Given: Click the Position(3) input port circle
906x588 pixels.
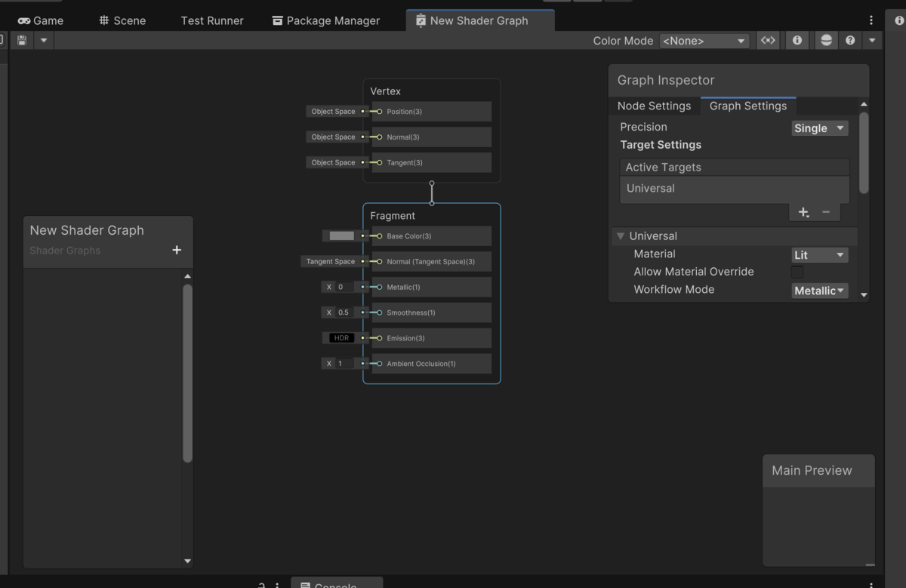Looking at the screenshot, I should tap(379, 112).
